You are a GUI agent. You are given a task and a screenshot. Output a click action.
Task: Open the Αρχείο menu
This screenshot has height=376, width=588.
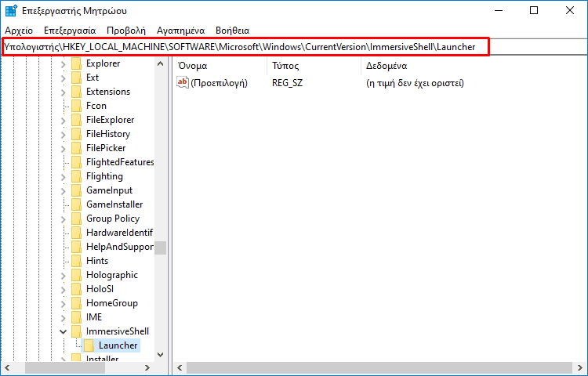pos(19,31)
